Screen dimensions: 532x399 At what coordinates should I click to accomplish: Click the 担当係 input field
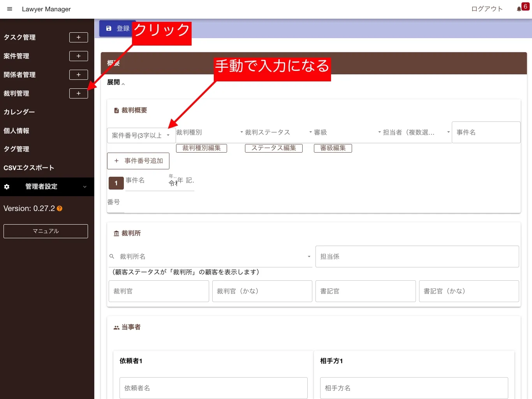[417, 257]
